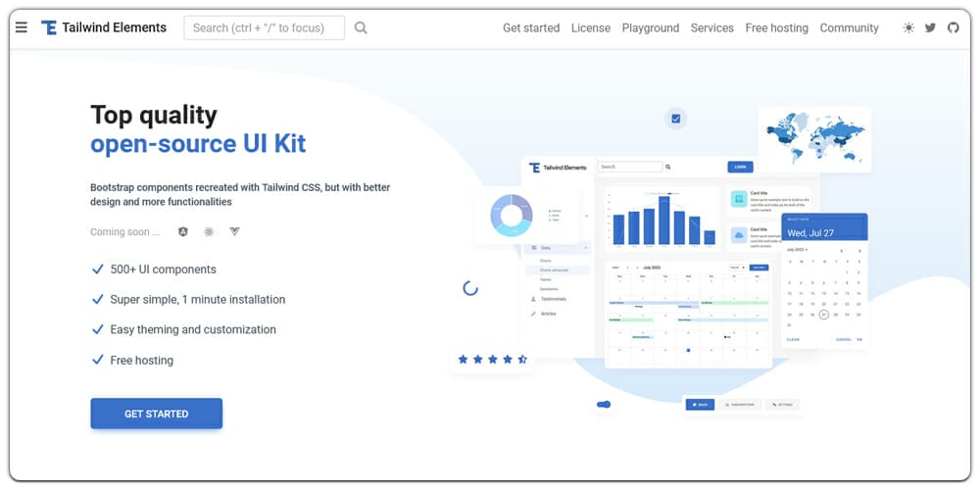
Task: Open the hamburger sidebar menu
Action: (22, 27)
